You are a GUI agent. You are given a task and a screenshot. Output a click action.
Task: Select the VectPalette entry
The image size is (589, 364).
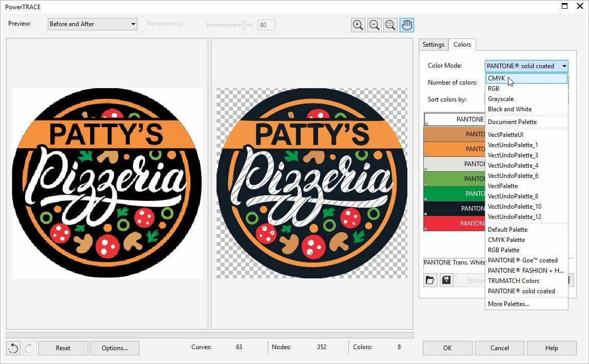pos(526,186)
